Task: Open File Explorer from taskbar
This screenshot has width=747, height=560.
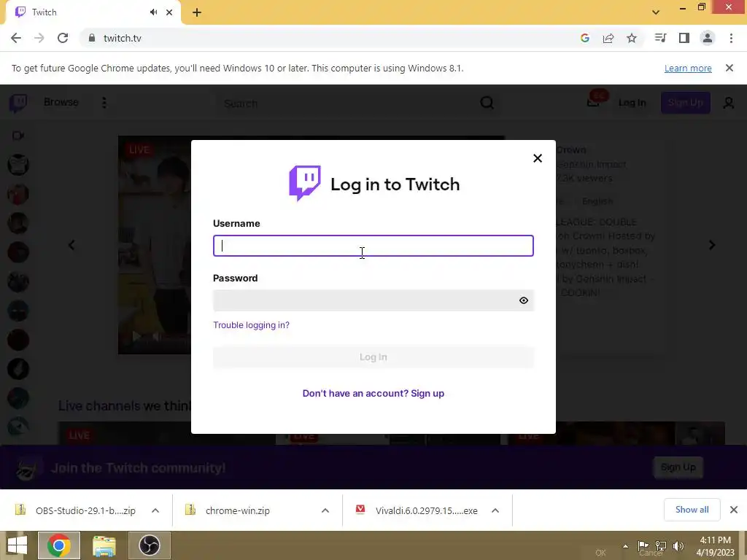Action: (x=104, y=545)
